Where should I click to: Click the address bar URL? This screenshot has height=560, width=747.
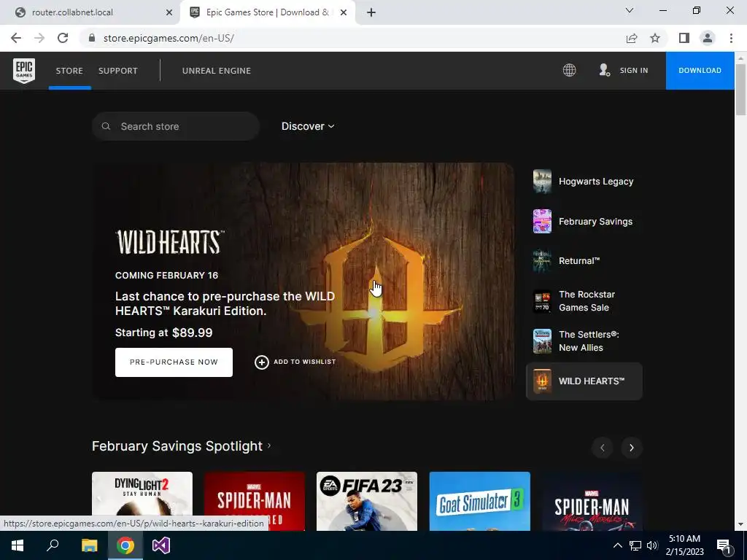click(169, 38)
